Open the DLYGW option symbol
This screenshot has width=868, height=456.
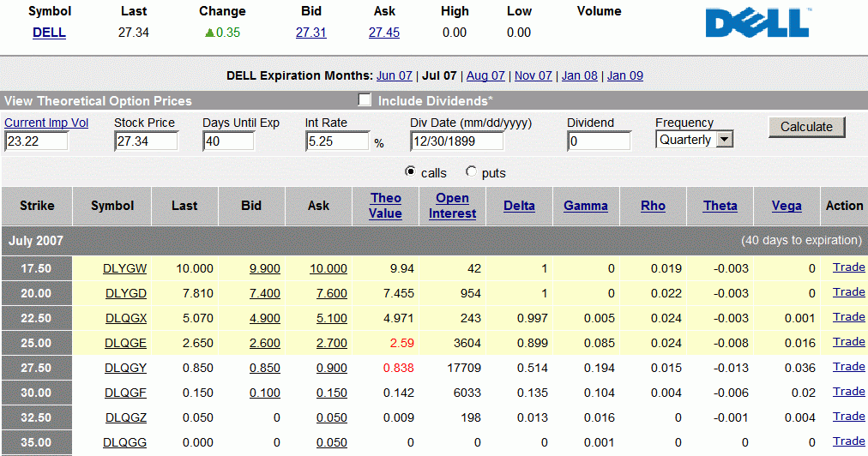124,268
